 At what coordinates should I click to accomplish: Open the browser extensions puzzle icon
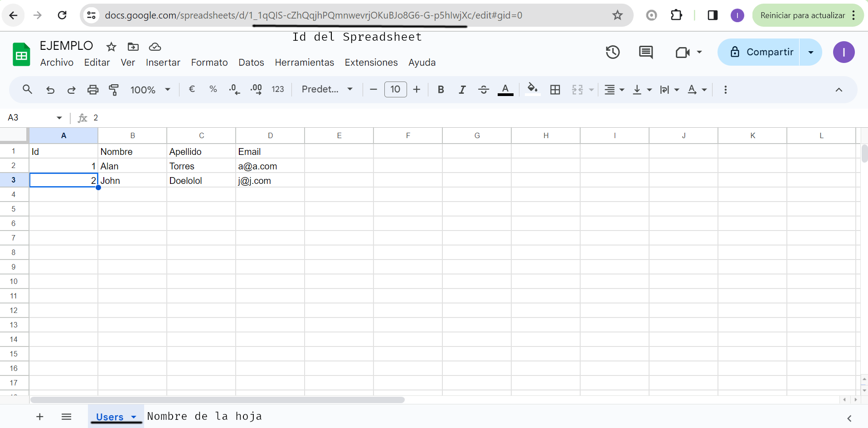click(676, 15)
